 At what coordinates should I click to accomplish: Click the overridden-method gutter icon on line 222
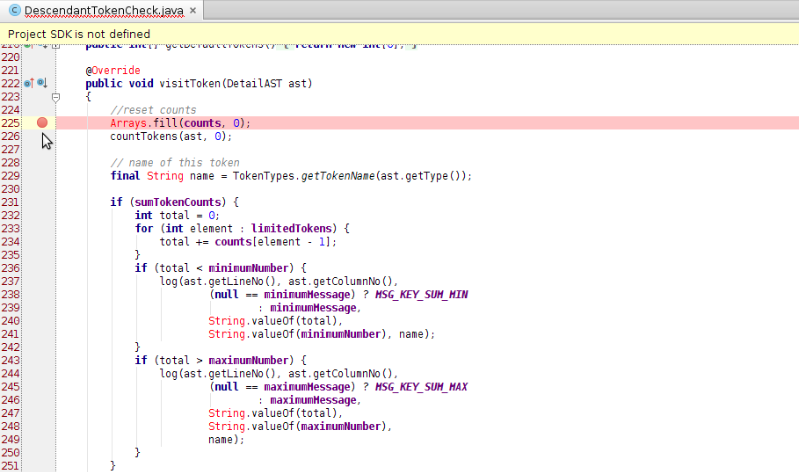point(42,83)
